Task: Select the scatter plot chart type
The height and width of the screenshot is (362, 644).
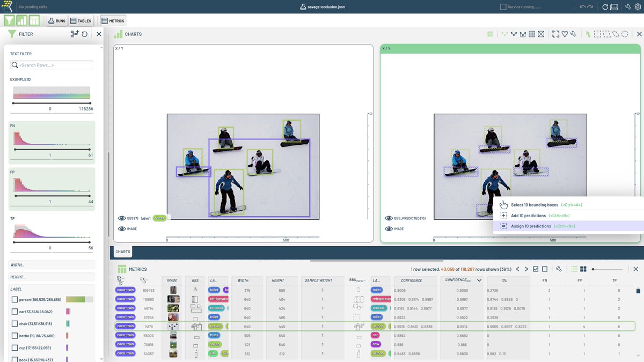Action: click(x=504, y=34)
